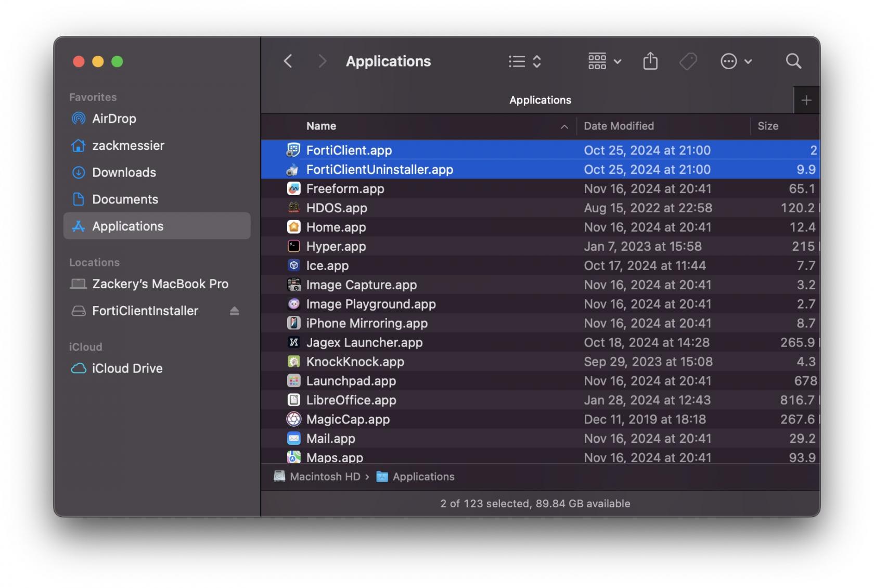Sort by Date Modified column header
Image resolution: width=874 pixels, height=588 pixels.
coord(619,126)
